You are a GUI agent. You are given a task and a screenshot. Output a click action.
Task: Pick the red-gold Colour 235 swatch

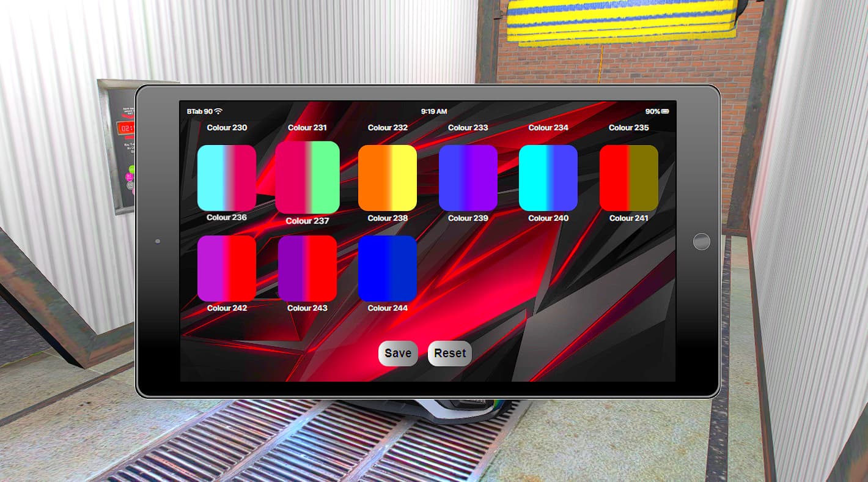coord(629,177)
